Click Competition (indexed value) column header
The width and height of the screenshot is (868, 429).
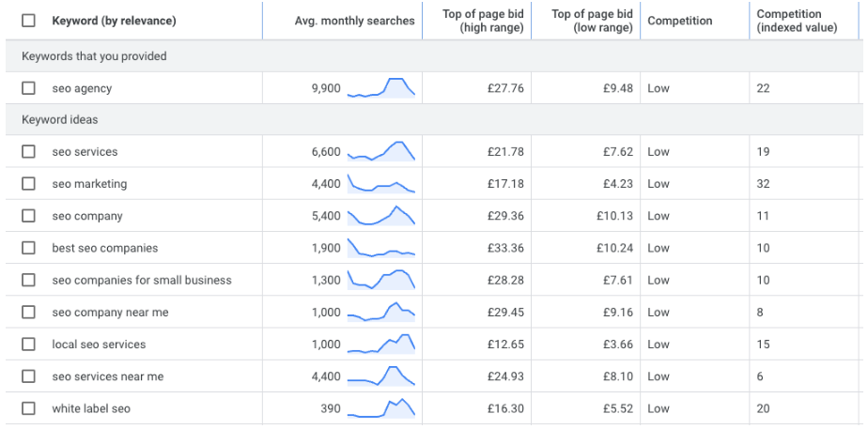pos(797,21)
